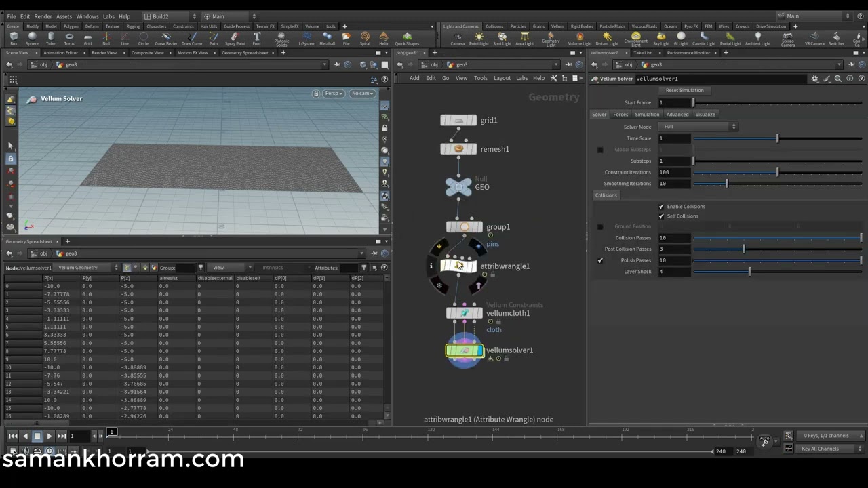Screen dimensions: 868x488
Task: Toggle viewport lock icon beside Persp
Action: click(316, 94)
